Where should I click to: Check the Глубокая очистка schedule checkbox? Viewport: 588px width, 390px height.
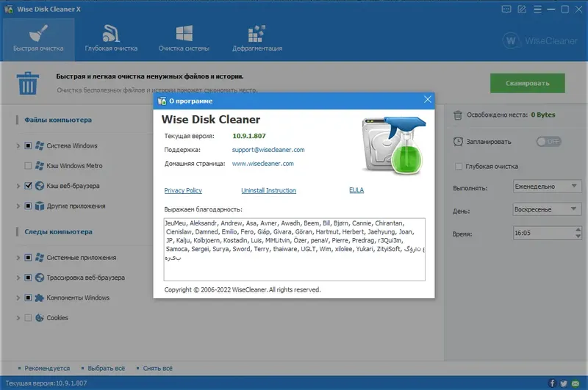(458, 166)
